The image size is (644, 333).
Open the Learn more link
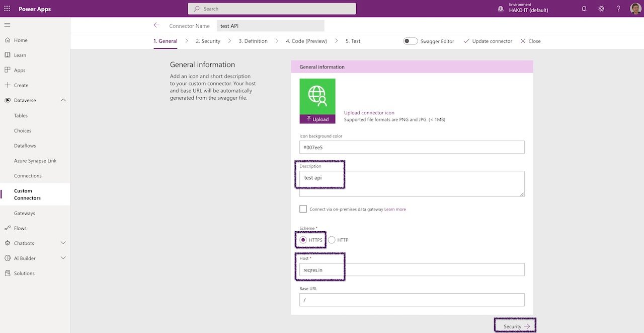395,209
